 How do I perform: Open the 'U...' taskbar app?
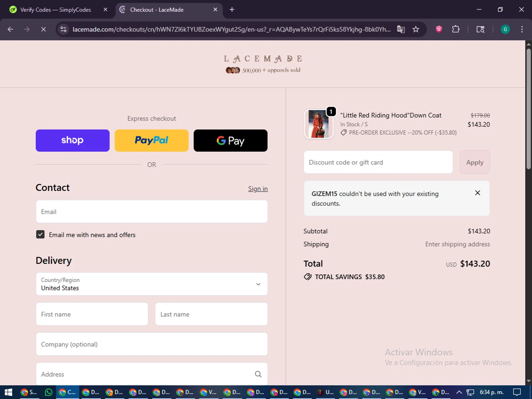coord(325,392)
